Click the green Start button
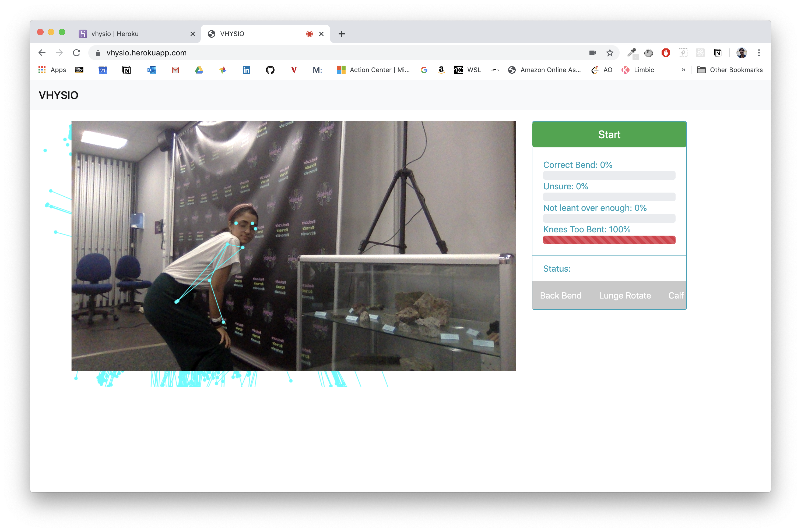This screenshot has height=532, width=801. (x=609, y=135)
